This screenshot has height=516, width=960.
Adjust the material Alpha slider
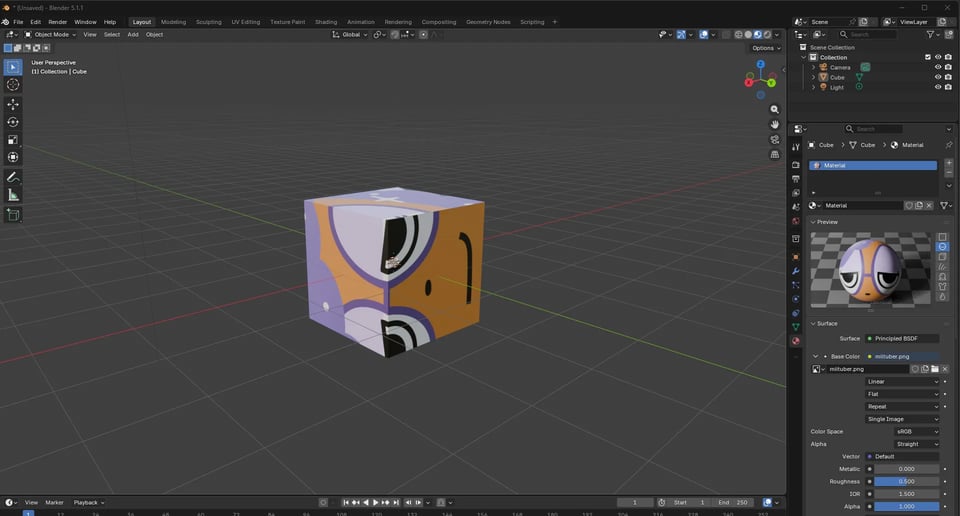point(906,507)
